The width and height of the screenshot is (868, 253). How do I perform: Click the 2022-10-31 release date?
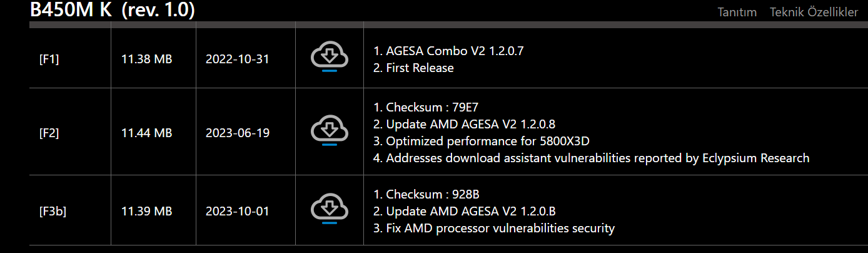point(237,59)
